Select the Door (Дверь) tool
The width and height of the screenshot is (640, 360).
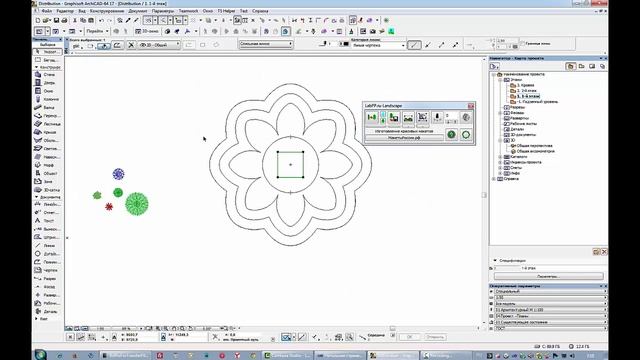click(x=47, y=83)
